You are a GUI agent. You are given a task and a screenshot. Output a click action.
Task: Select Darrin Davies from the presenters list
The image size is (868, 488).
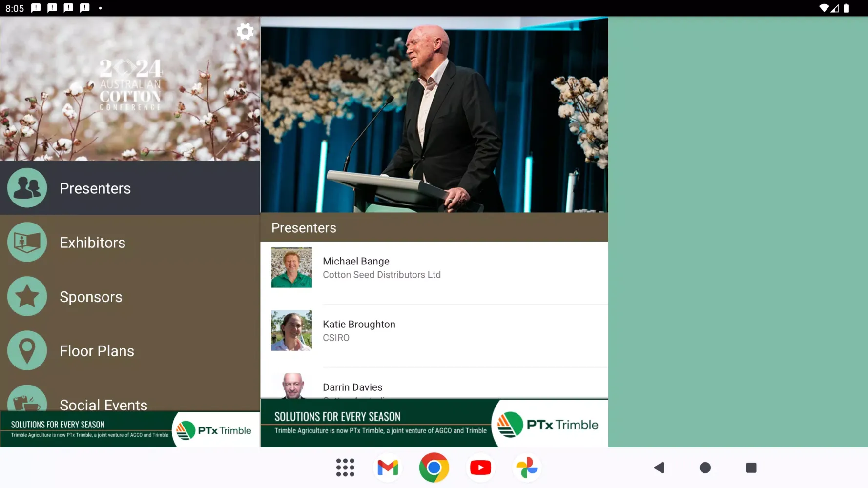click(x=434, y=387)
